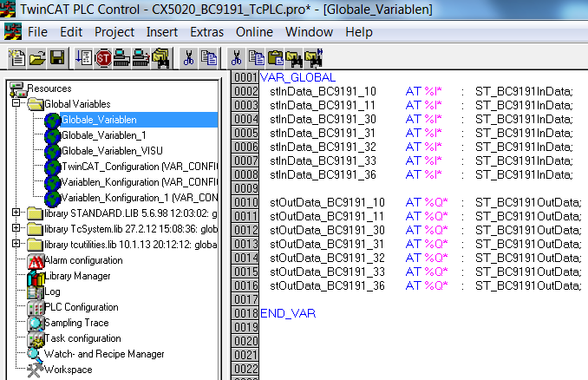
Task: Click the Task configuration gear icon
Action: [36, 339]
